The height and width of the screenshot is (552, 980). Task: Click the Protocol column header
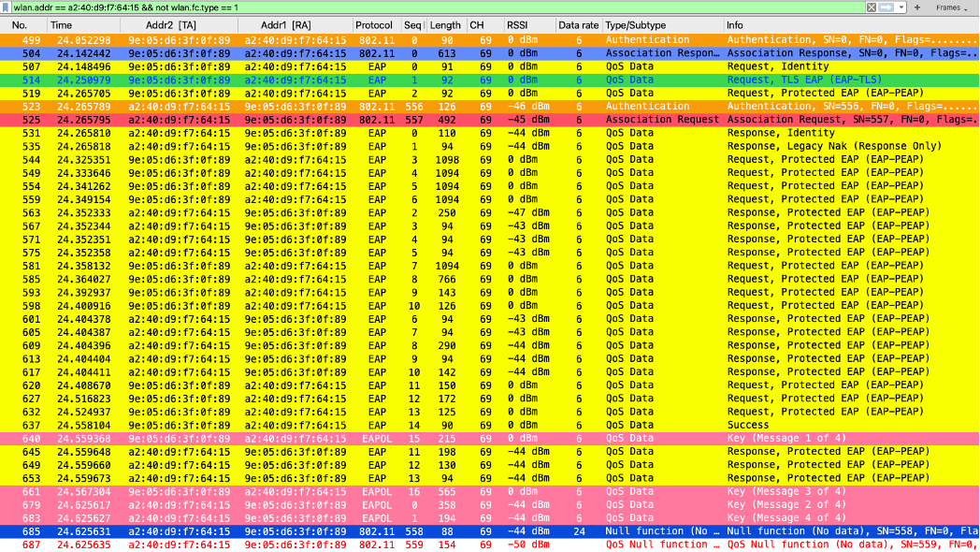click(374, 24)
